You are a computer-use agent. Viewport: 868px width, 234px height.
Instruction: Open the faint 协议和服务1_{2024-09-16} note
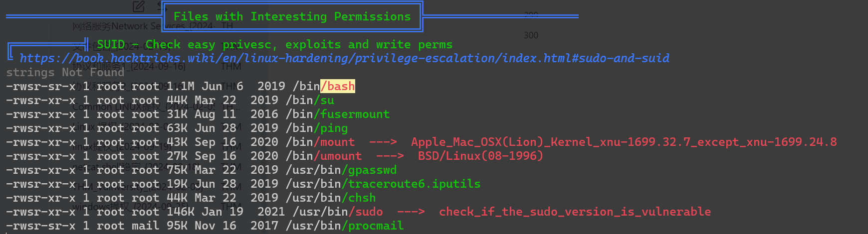pyautogui.click(x=130, y=66)
